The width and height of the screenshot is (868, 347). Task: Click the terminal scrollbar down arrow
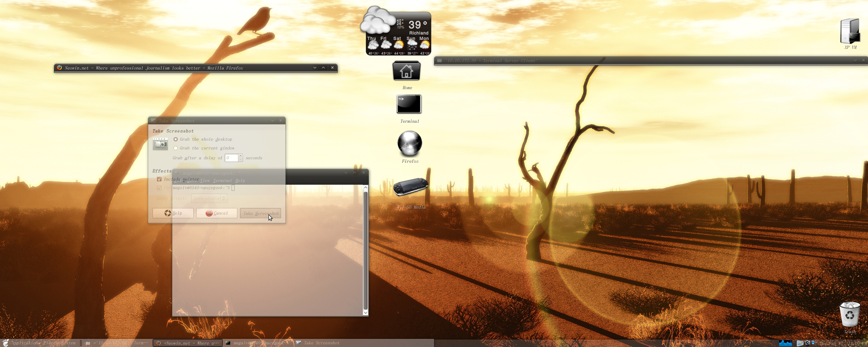(x=366, y=313)
